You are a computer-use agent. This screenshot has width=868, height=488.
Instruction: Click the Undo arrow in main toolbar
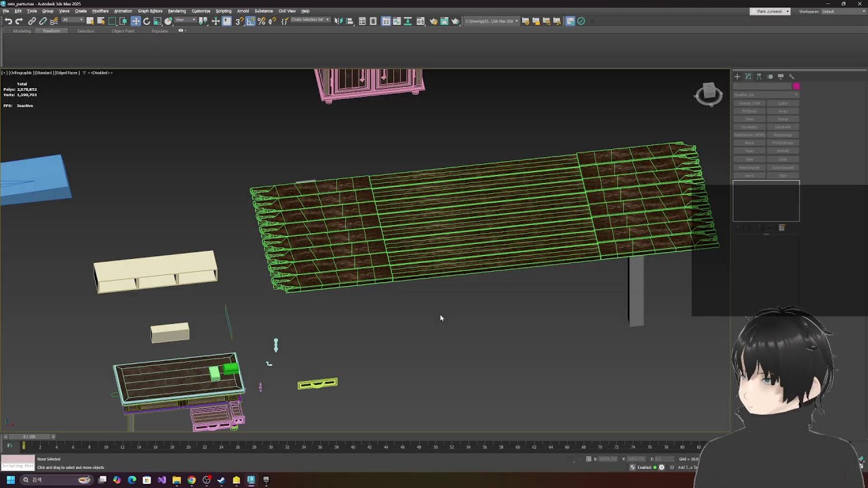[8, 21]
